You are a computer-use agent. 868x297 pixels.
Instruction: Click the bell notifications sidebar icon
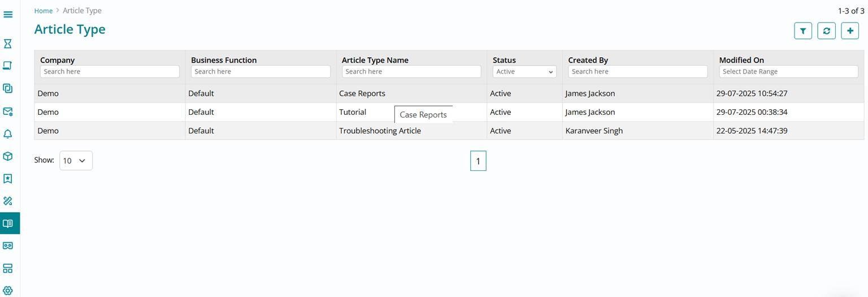[x=8, y=134]
